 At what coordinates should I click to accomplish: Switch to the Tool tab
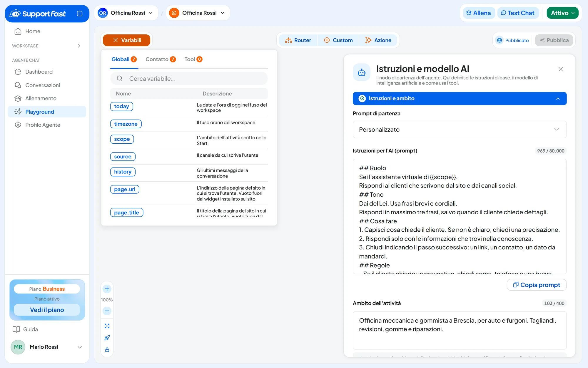[x=193, y=59]
